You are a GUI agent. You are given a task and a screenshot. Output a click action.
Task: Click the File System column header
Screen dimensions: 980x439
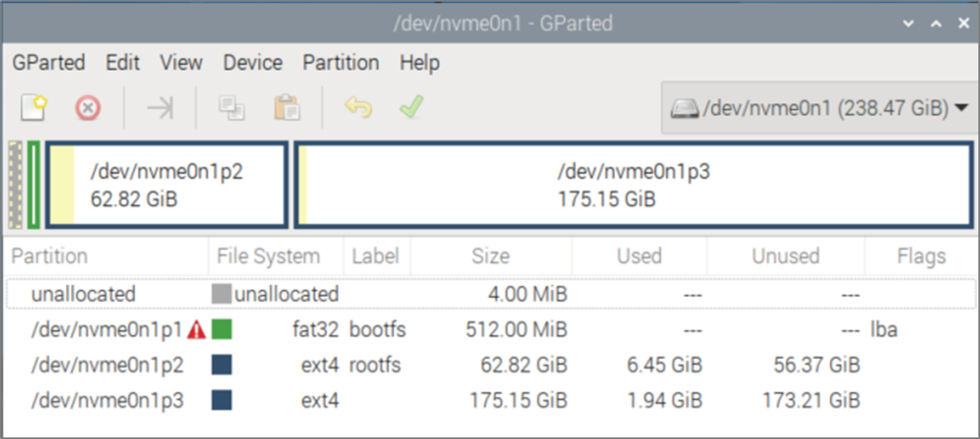click(276, 255)
